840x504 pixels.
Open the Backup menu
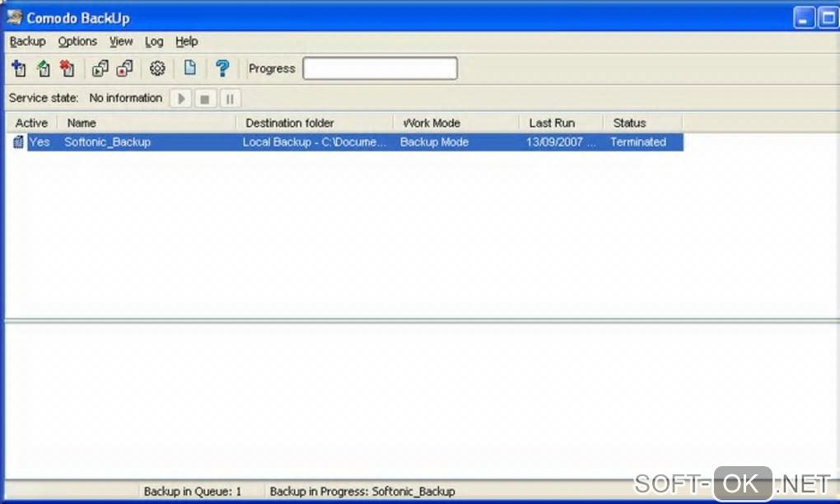tap(28, 41)
